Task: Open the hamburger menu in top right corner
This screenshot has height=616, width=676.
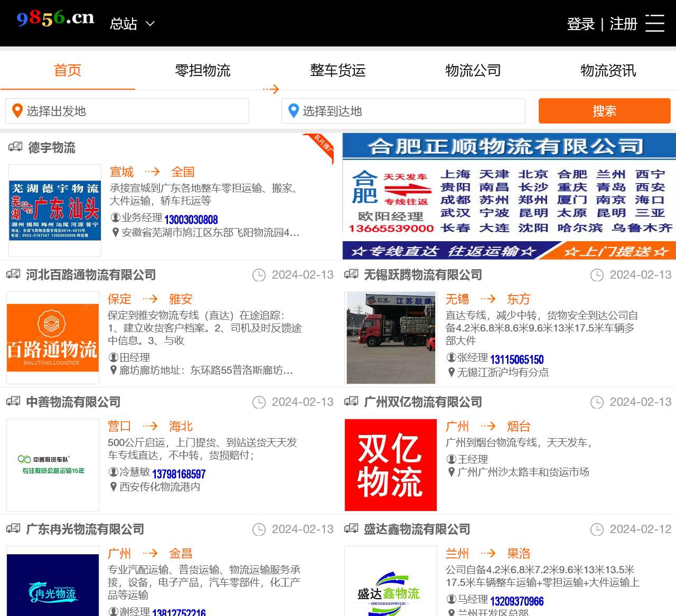Action: click(x=655, y=23)
